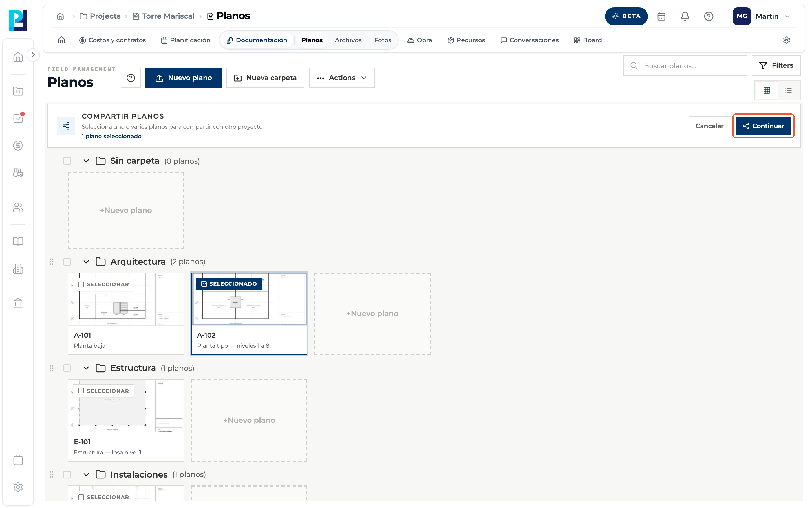Open Costos y contratos section
Screen dimensions: 812x508
pos(112,40)
